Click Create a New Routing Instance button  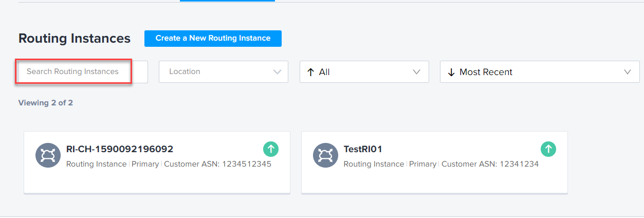click(213, 38)
